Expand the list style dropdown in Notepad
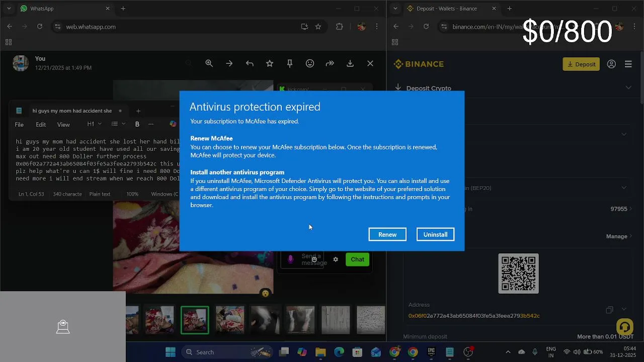 (x=118, y=124)
